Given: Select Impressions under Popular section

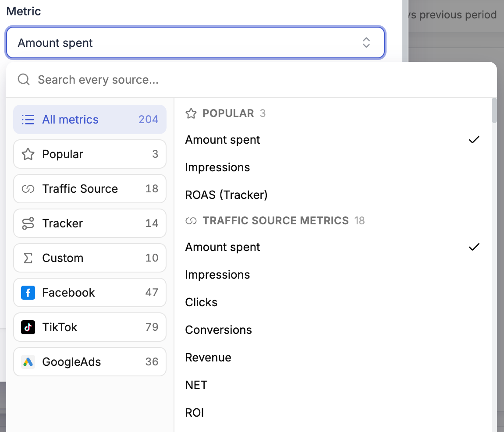Looking at the screenshot, I should (333, 167).
